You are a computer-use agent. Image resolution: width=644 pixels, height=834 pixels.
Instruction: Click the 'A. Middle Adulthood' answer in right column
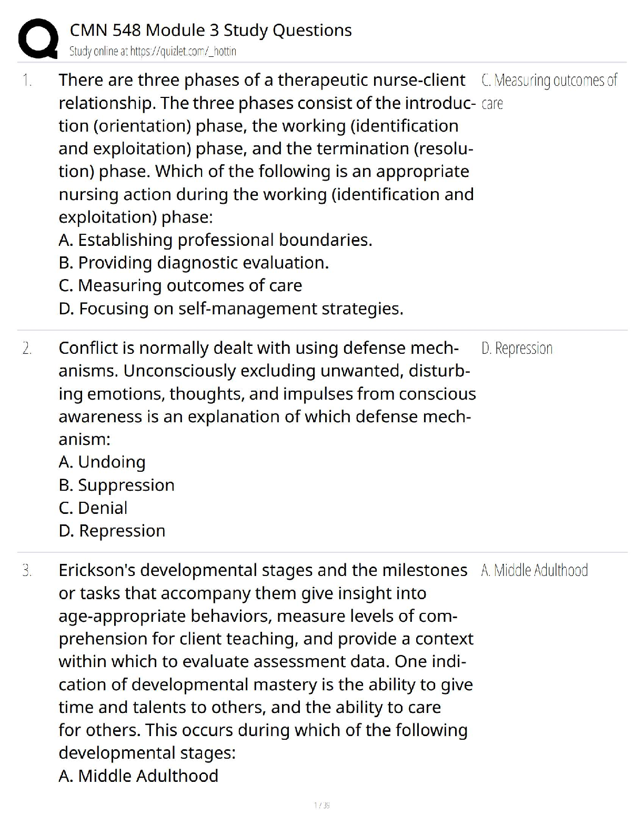pos(534,570)
